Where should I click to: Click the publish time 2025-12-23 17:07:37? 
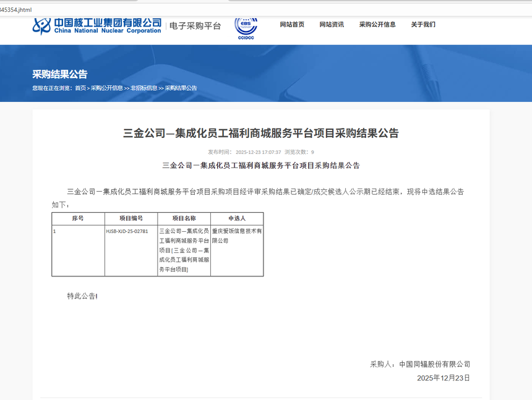[258, 152]
